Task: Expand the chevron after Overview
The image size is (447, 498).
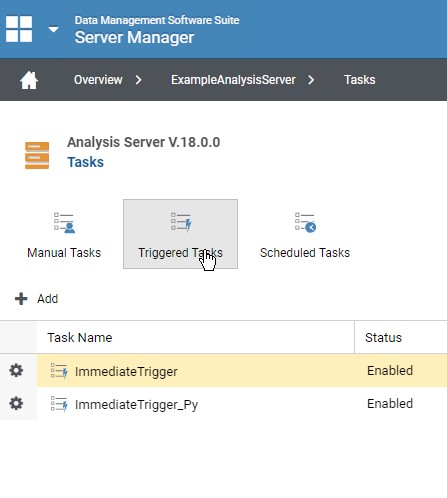Action: (x=139, y=80)
